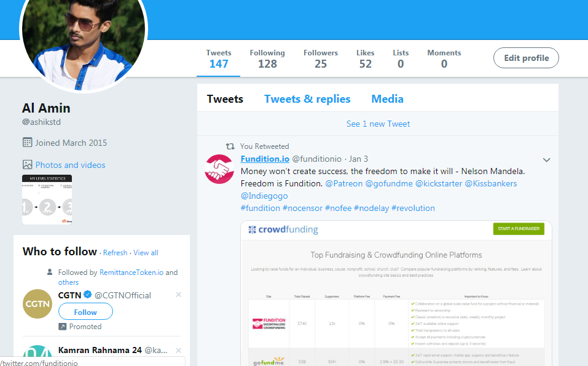588x366 pixels.
Task: Switch to the Media timeline
Action: pyautogui.click(x=387, y=98)
